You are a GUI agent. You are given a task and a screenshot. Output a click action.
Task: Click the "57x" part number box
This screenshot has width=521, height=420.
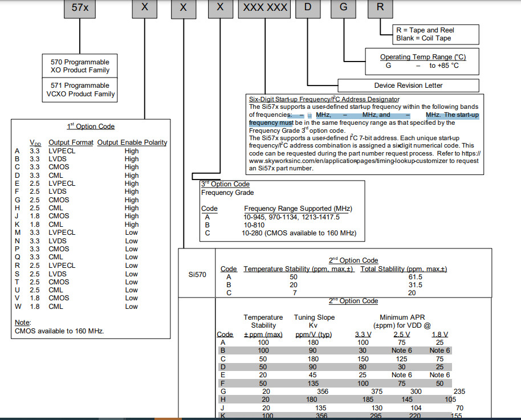pyautogui.click(x=80, y=8)
